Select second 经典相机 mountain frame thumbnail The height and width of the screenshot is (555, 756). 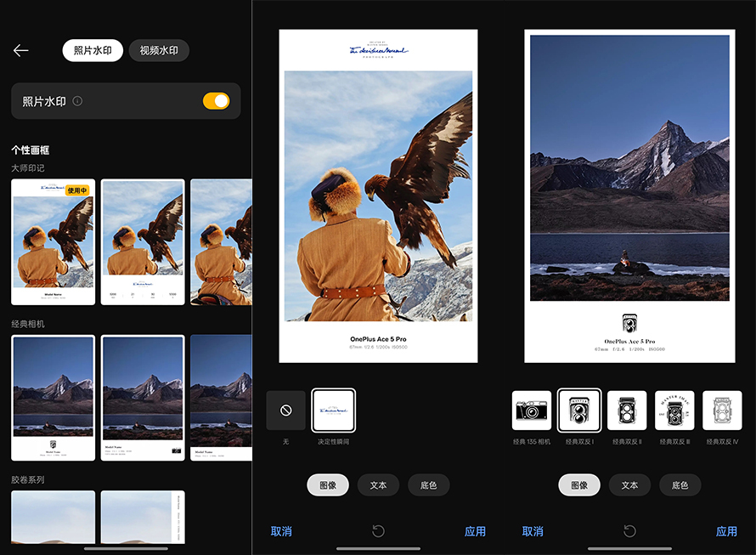(x=143, y=398)
